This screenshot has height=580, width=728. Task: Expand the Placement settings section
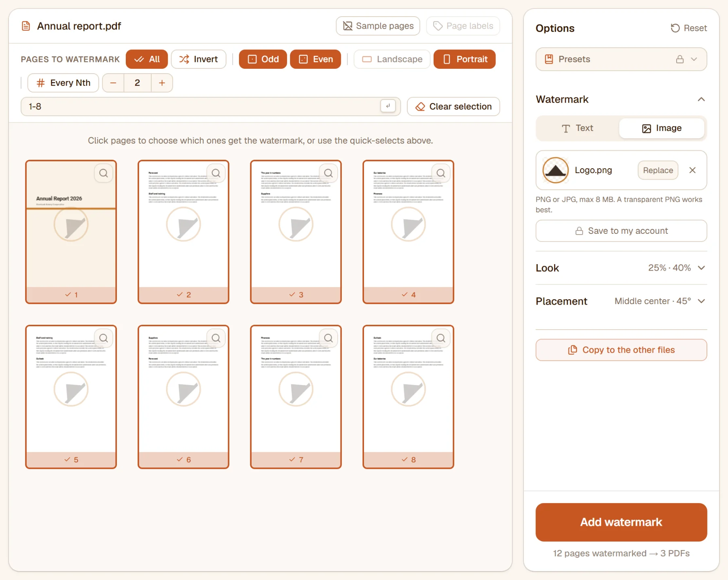pos(621,301)
